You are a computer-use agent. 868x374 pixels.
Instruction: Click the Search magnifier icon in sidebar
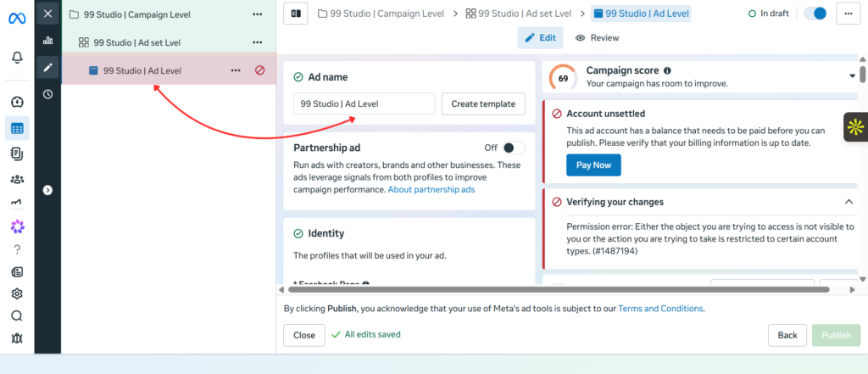(17, 315)
